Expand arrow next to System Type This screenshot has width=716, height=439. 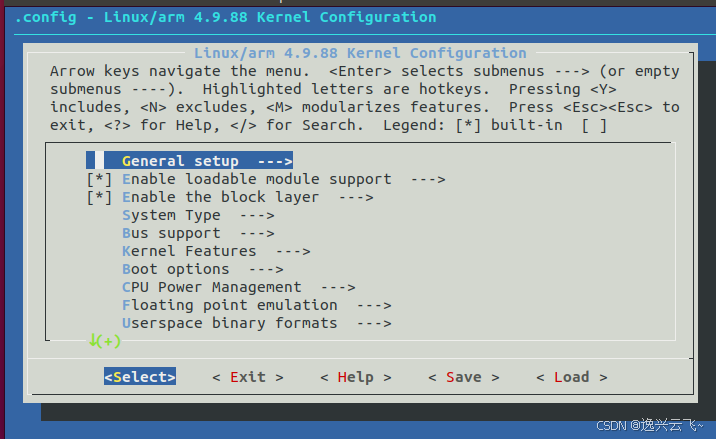[x=257, y=216]
